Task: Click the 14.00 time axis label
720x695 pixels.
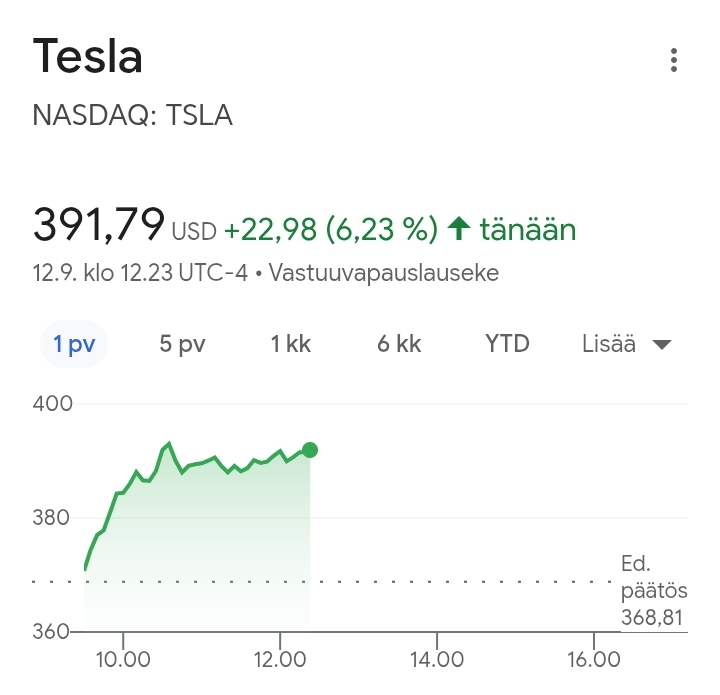Action: click(437, 660)
